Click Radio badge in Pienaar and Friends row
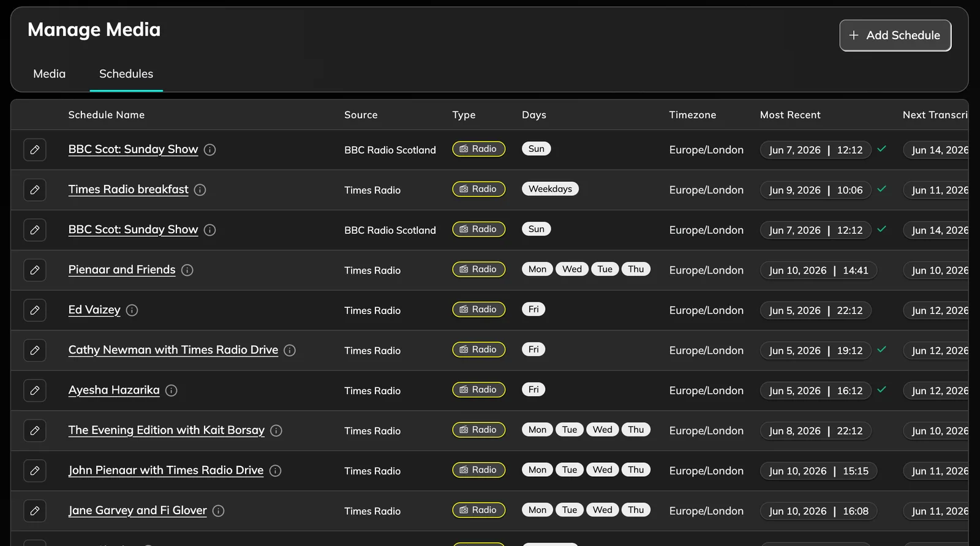Image resolution: width=980 pixels, height=546 pixels. (x=478, y=269)
